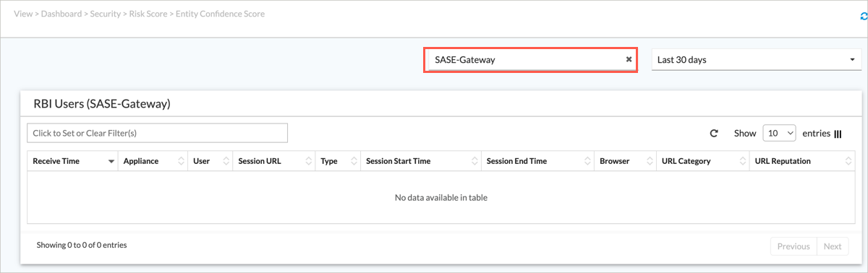Sort by Session Start Time column
Screen dimensions: 868x273
(420, 161)
